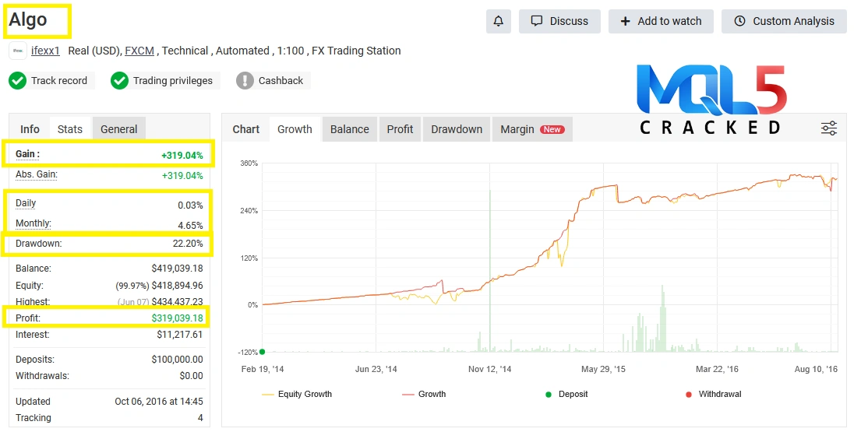Toggle Withdrawal legend marker visibility

[x=712, y=394]
